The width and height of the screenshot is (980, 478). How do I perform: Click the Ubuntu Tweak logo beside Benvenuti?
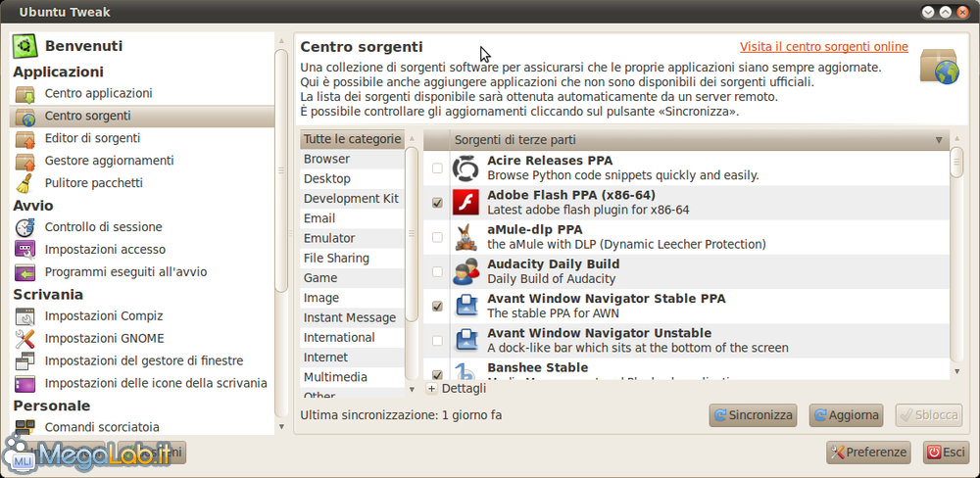[25, 46]
